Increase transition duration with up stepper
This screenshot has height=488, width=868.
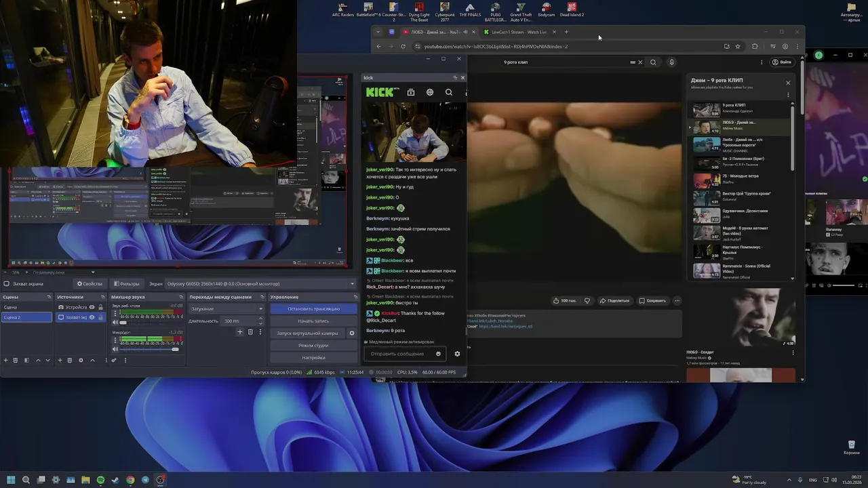[x=261, y=319]
